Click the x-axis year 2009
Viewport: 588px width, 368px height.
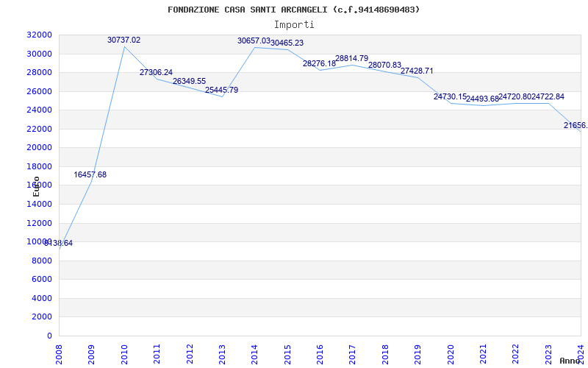(92, 354)
